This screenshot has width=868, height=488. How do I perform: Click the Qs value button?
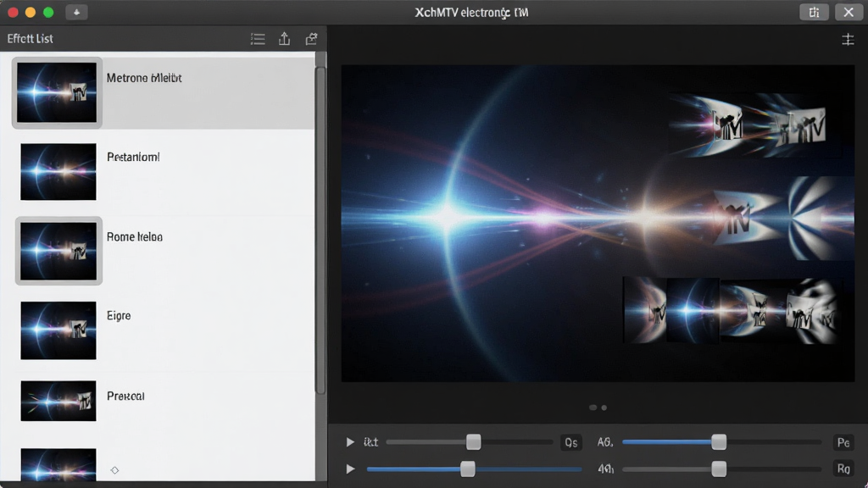pos(570,442)
